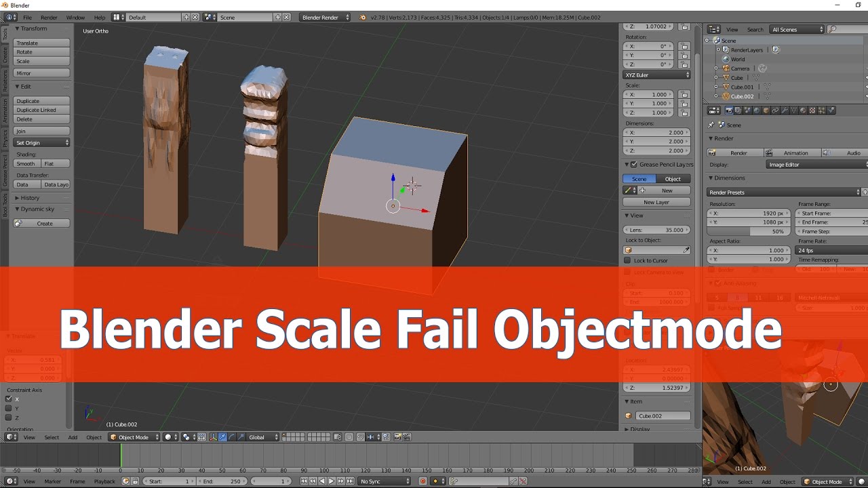Toggle lock on Scale Y field

pyautogui.click(x=684, y=104)
